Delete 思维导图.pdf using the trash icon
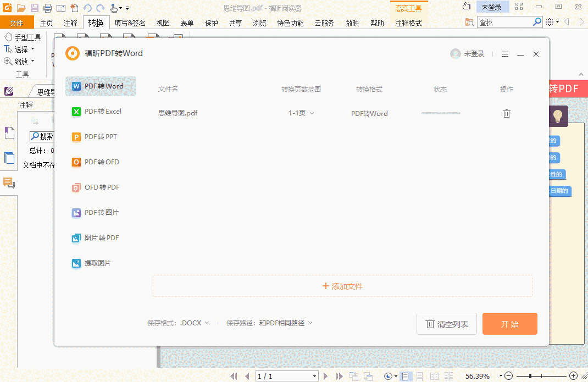Image resolution: width=588 pixels, height=382 pixels. [507, 113]
